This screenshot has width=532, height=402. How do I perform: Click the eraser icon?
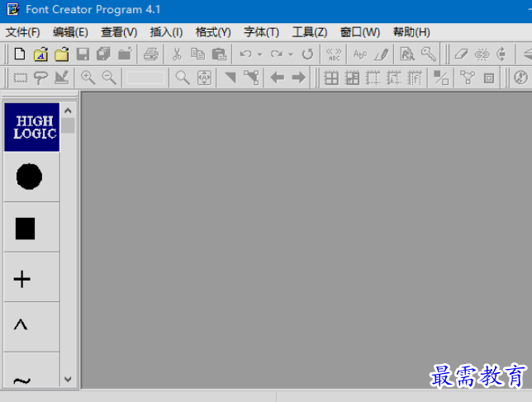pyautogui.click(x=462, y=54)
